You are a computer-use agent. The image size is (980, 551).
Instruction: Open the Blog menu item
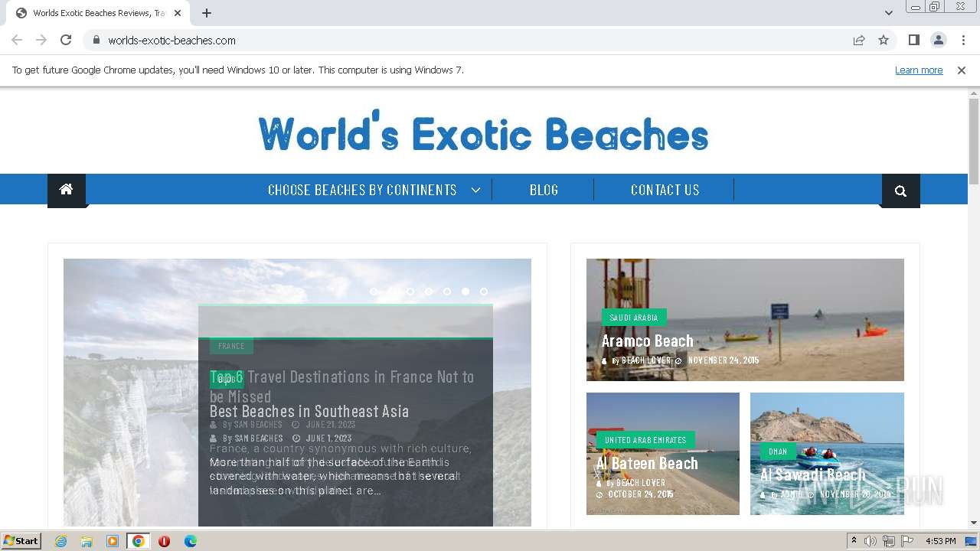(544, 190)
